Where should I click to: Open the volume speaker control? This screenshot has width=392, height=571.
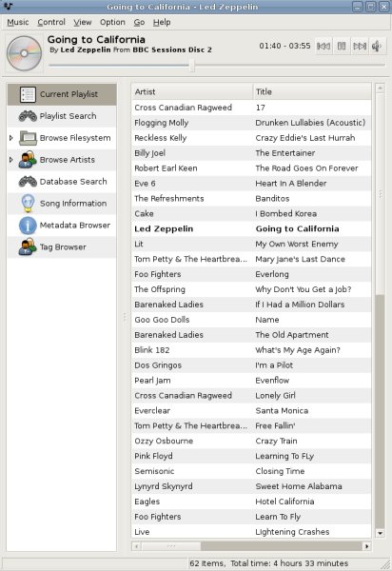click(377, 47)
